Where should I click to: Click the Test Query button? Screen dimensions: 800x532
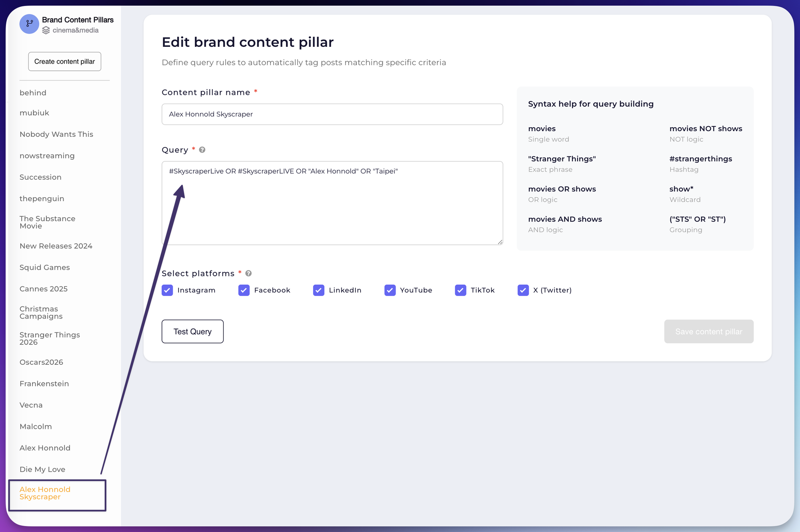(192, 331)
